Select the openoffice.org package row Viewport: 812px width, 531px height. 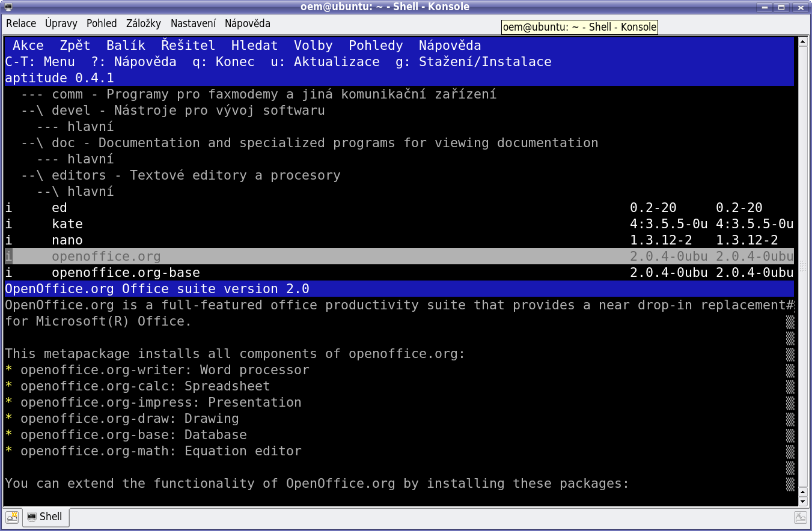tap(399, 256)
